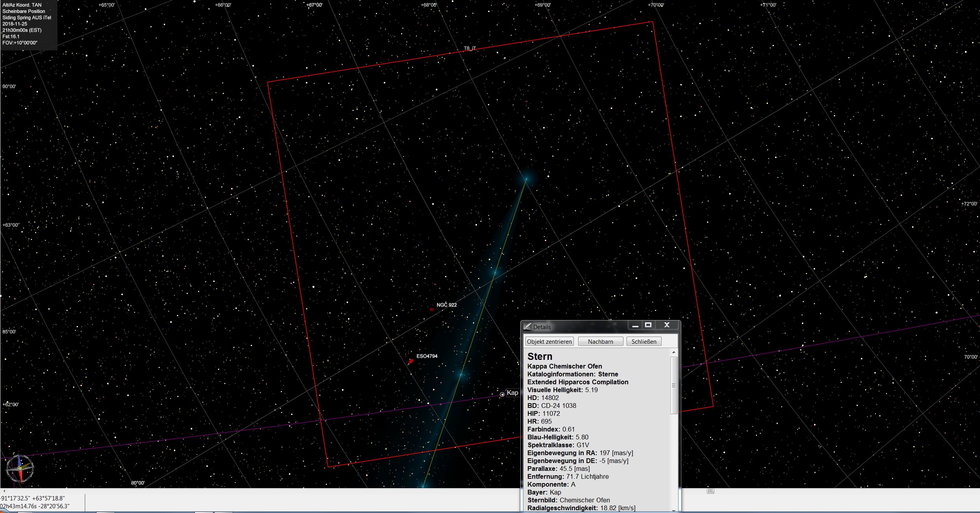Click the 'Schließen' button in Details

[x=644, y=341]
